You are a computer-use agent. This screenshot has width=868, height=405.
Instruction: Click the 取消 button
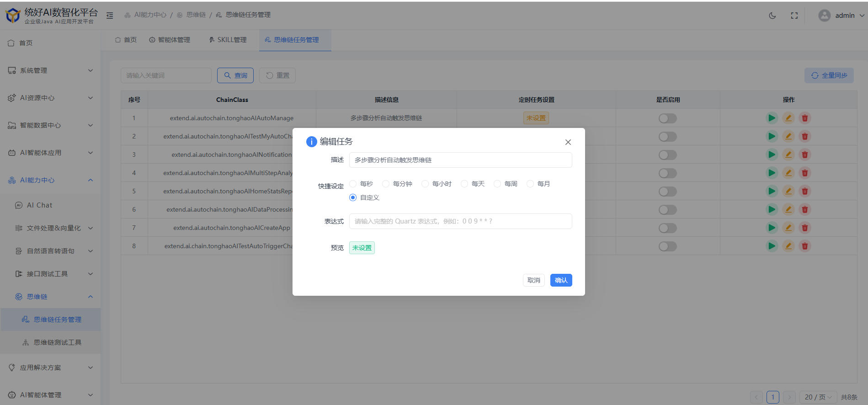pyautogui.click(x=533, y=280)
